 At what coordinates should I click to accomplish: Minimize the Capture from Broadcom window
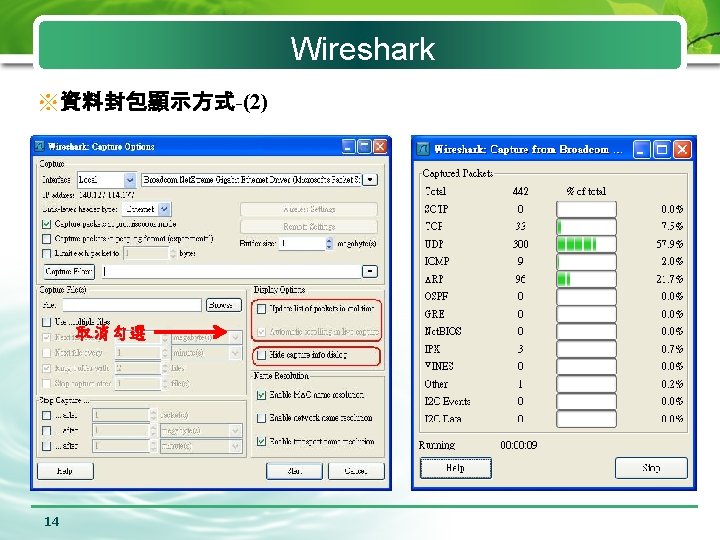641,149
